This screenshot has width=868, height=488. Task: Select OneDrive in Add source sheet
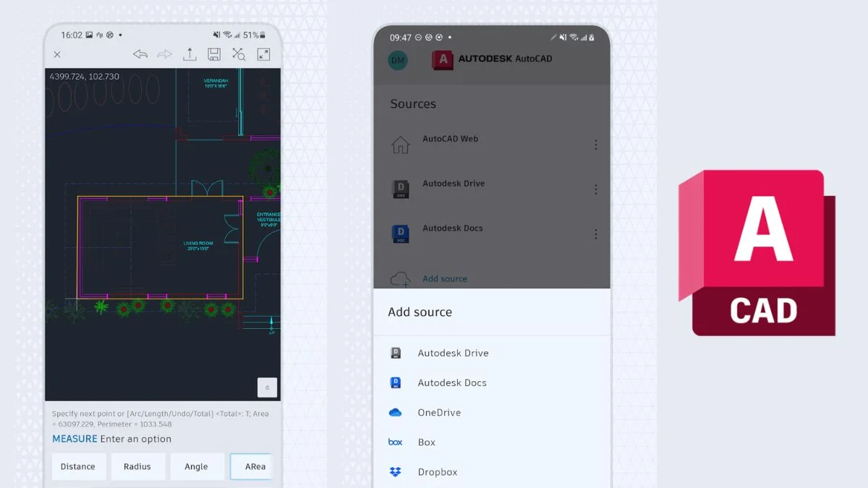point(492,412)
